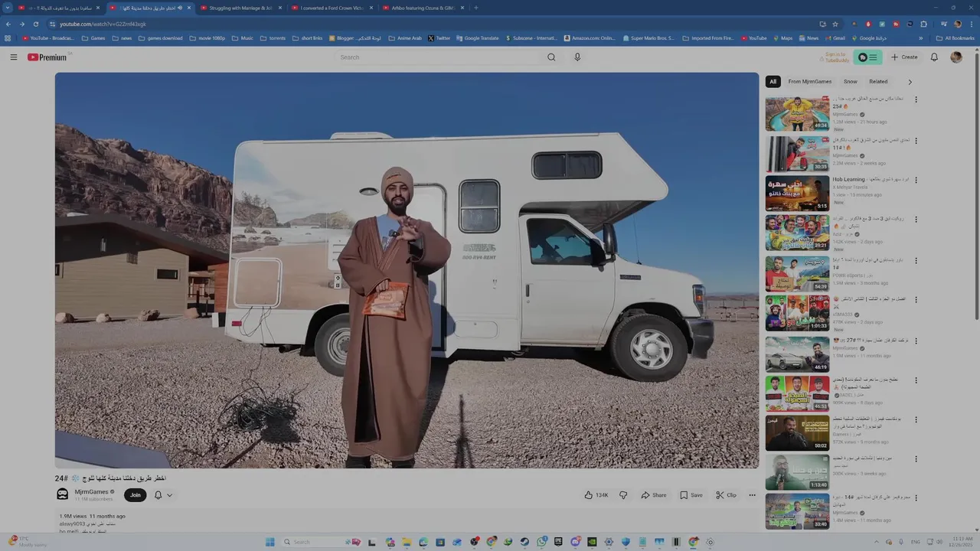The image size is (980, 551).
Task: Open a new browser tab with plus
Action: pyautogui.click(x=476, y=8)
